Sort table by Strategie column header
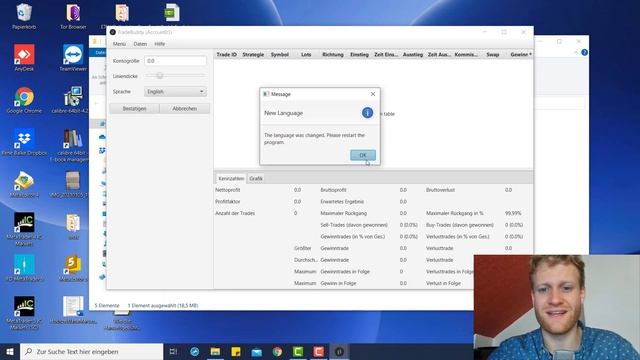640x360 pixels. (x=253, y=54)
